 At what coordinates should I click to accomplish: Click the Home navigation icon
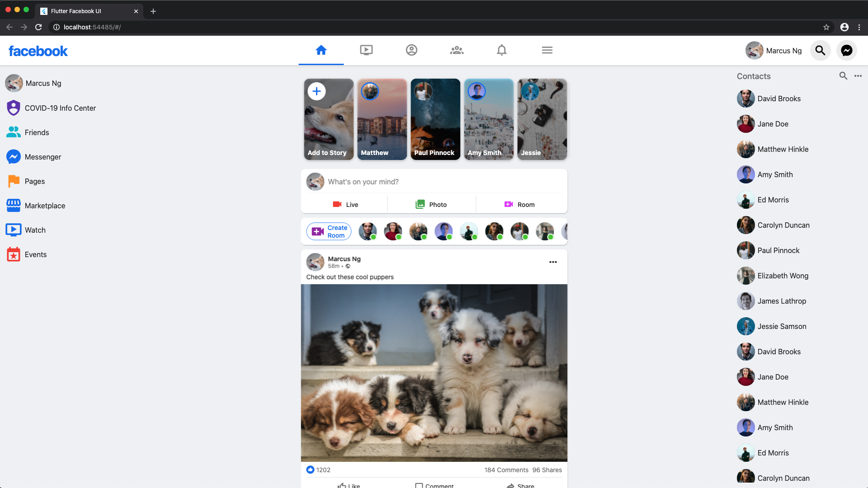tap(321, 50)
